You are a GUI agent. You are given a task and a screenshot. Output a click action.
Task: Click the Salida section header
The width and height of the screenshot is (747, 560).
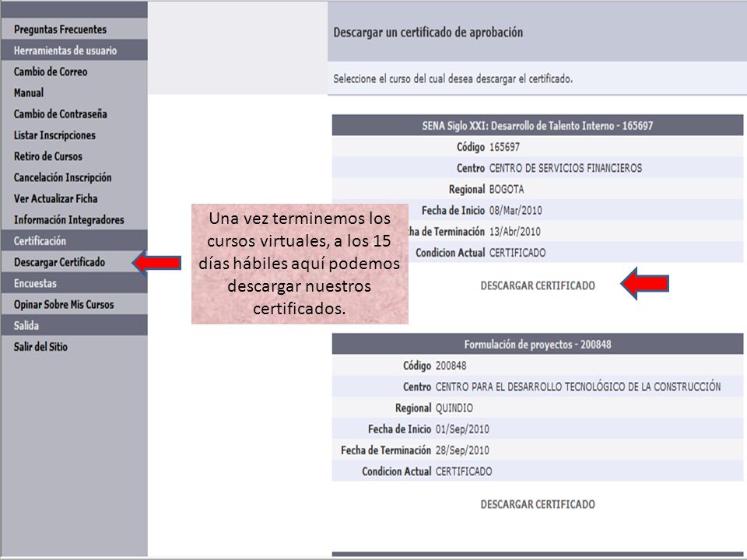(74, 326)
